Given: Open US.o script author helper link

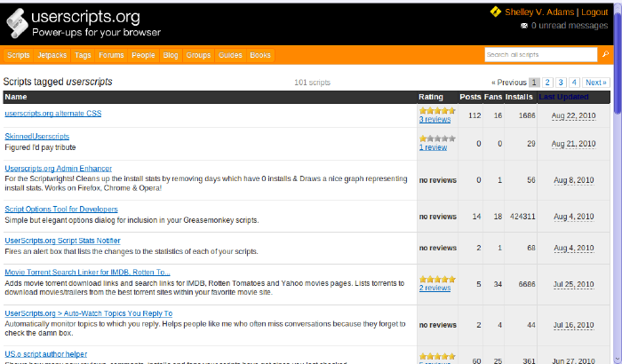Looking at the screenshot, I should click(46, 354).
